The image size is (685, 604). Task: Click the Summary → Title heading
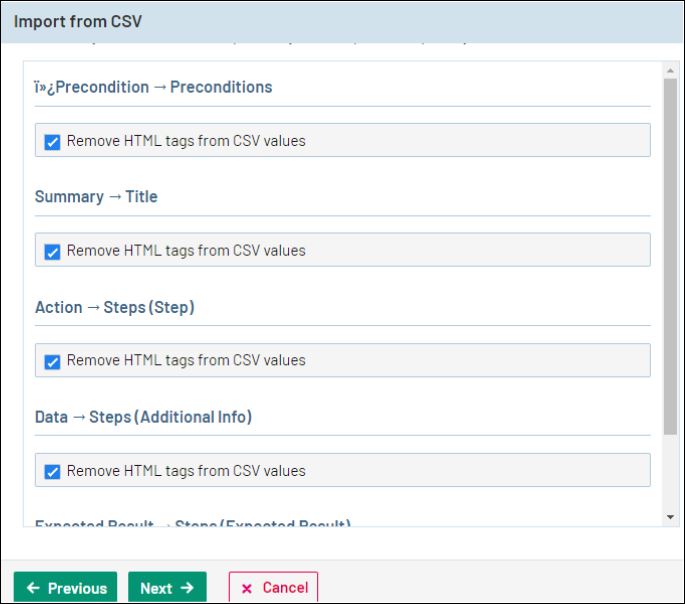click(96, 197)
